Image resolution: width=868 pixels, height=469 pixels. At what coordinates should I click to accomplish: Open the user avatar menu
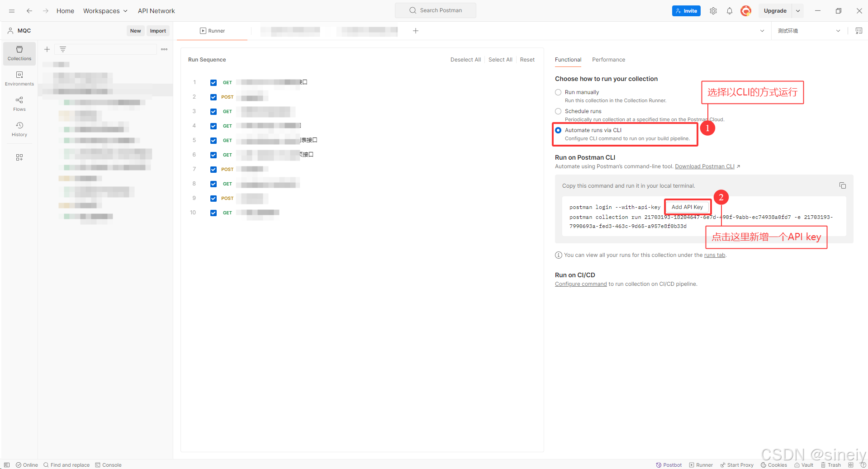coord(746,11)
